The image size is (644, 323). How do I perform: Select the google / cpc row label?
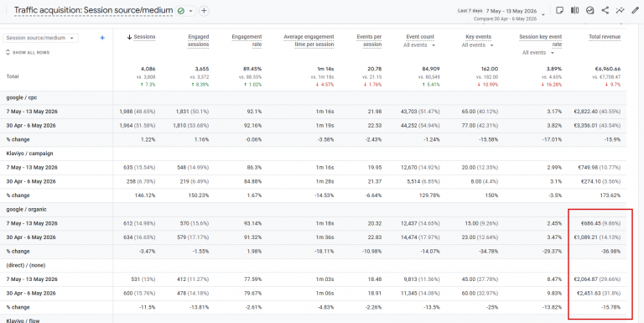(22, 98)
